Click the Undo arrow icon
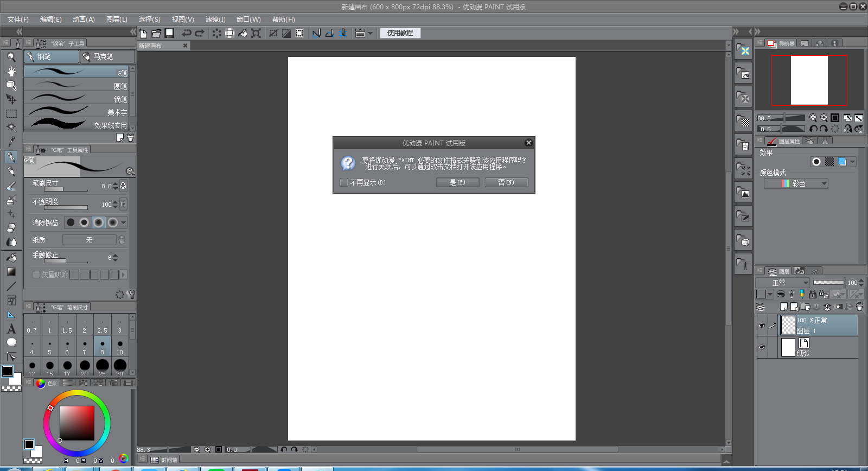The image size is (868, 471). pyautogui.click(x=187, y=33)
